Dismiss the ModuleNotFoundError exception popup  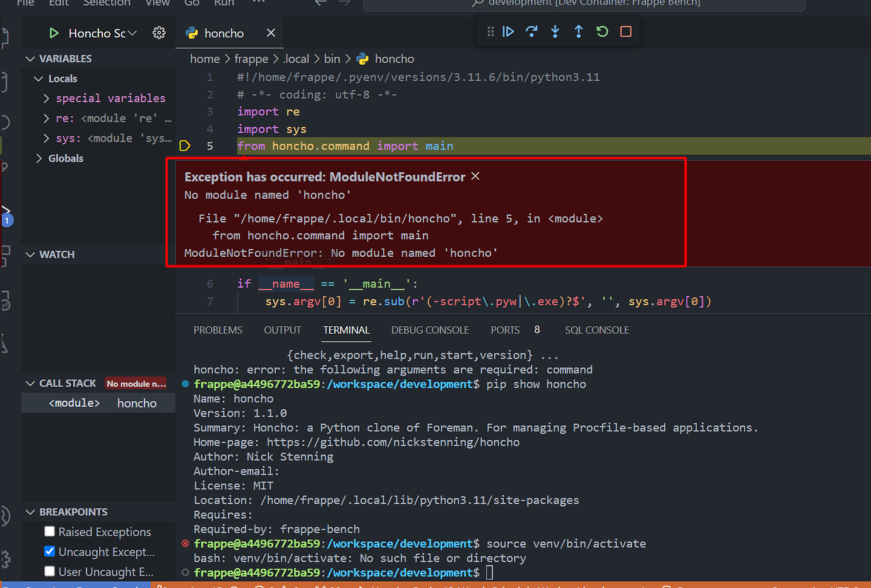click(x=475, y=177)
